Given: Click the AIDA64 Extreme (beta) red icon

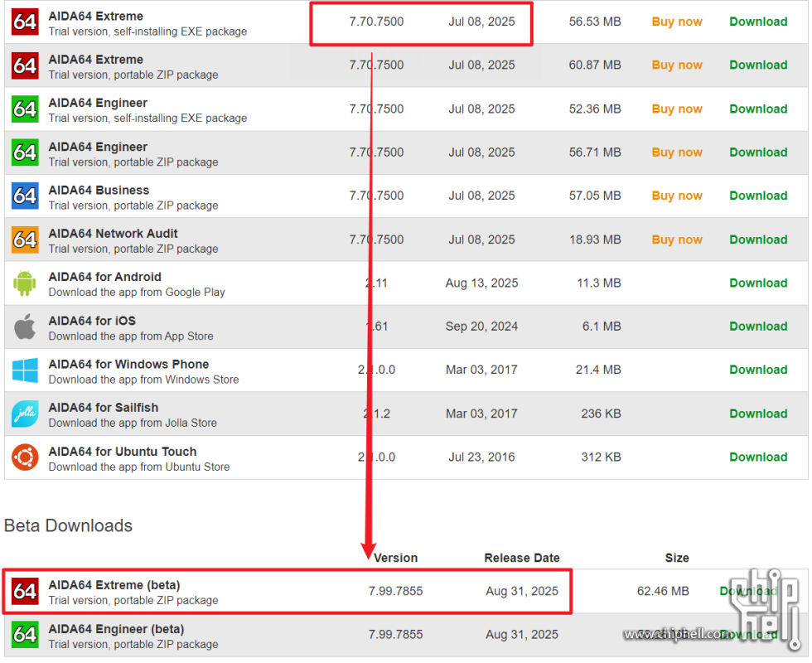Looking at the screenshot, I should [25, 592].
